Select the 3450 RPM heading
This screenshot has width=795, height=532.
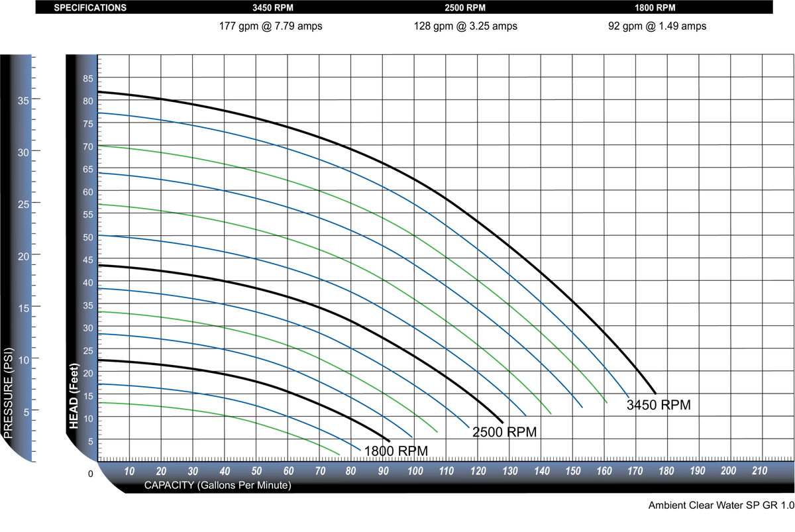(x=273, y=9)
